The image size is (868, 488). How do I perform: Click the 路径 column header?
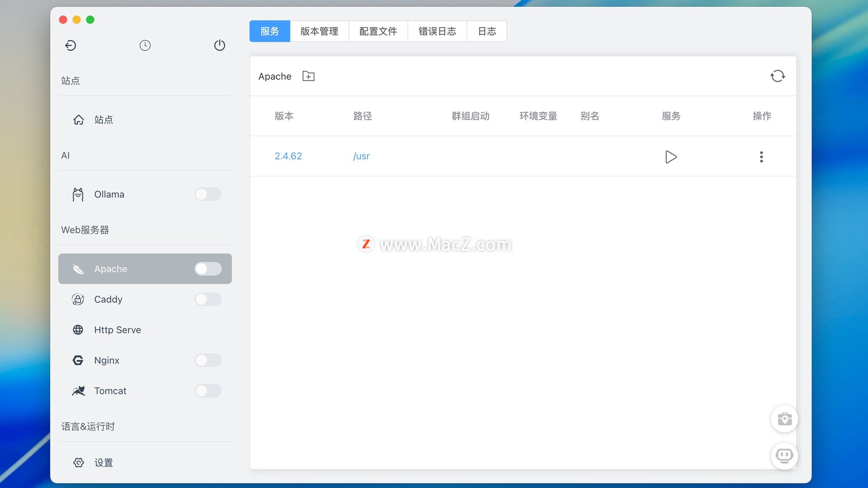pyautogui.click(x=363, y=116)
